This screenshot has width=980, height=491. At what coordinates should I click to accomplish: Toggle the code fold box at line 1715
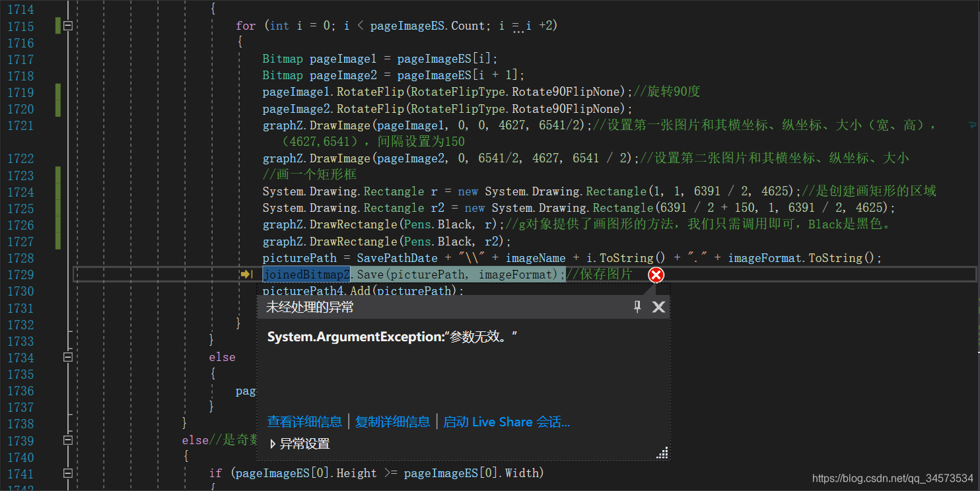68,25
